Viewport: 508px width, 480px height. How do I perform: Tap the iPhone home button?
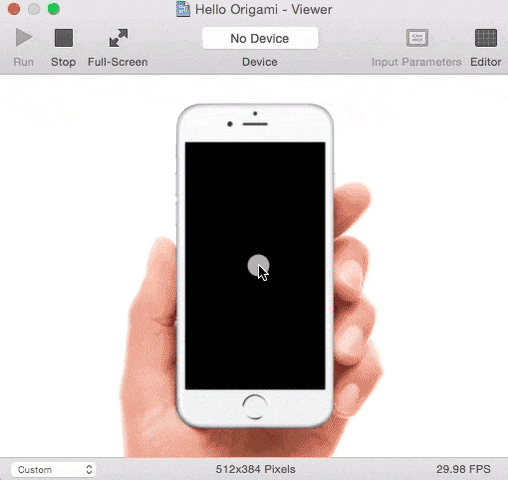click(x=255, y=407)
